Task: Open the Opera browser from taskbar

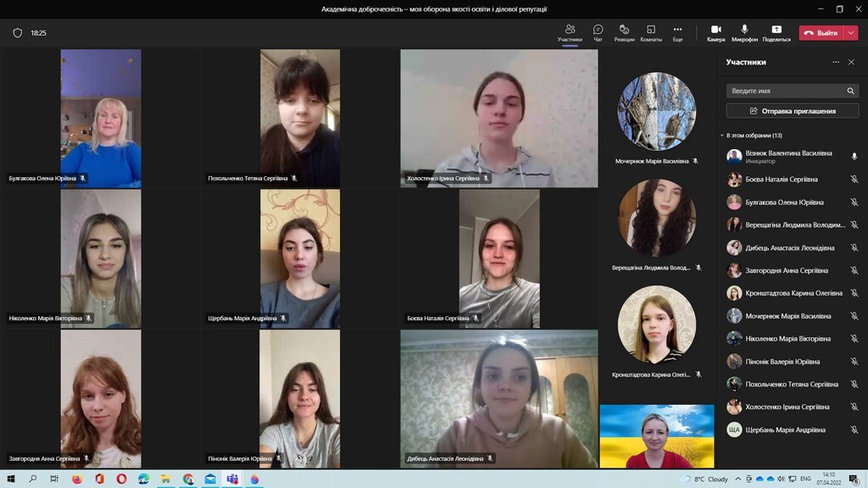Action: tap(121, 479)
